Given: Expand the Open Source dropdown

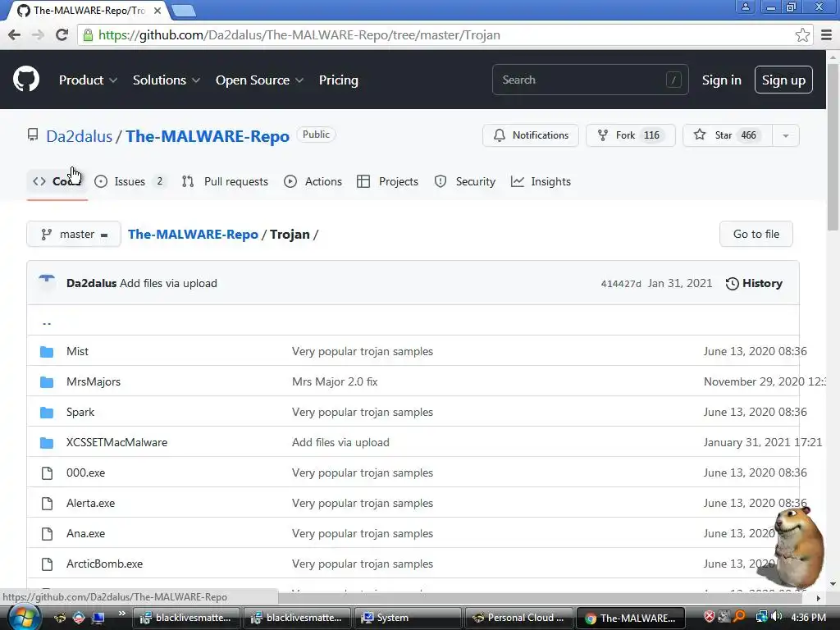Looking at the screenshot, I should (x=259, y=80).
